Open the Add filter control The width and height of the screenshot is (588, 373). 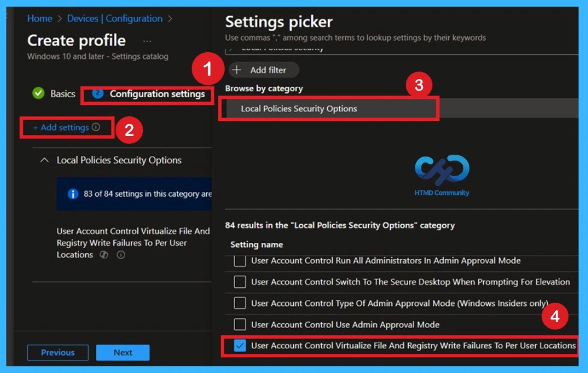263,70
